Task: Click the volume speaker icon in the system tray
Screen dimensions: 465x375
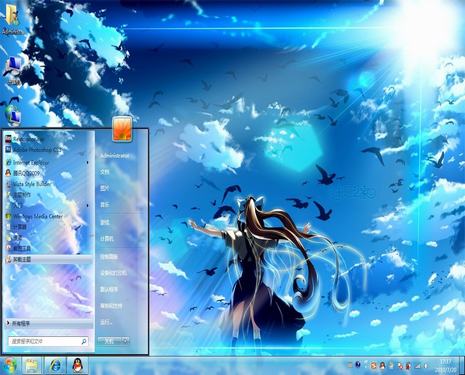Action: click(x=426, y=366)
